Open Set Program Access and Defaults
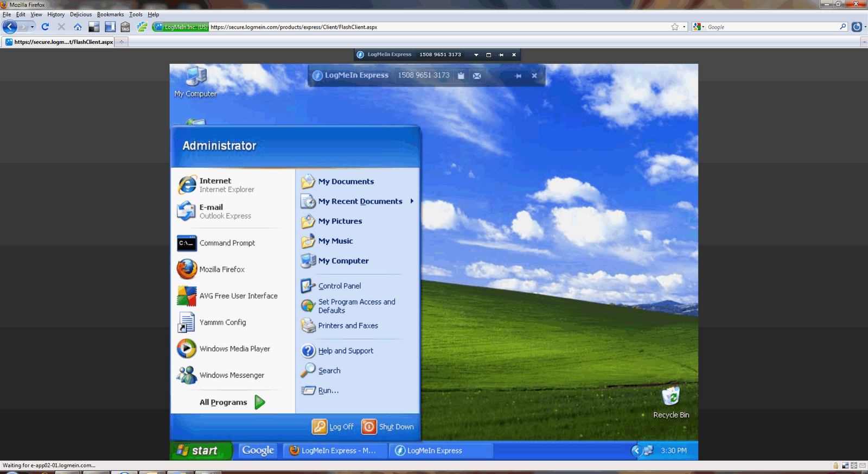This screenshot has height=474, width=868. click(348, 306)
